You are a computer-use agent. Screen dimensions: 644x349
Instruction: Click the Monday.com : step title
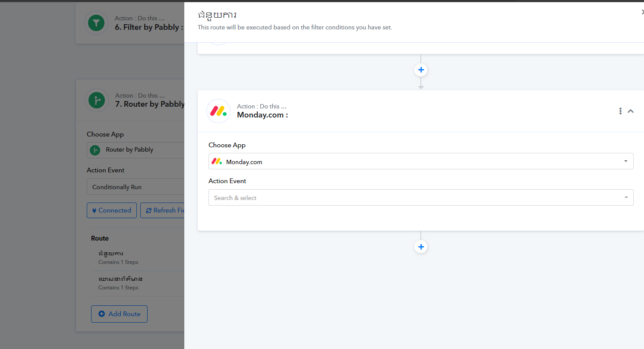pyautogui.click(x=262, y=115)
